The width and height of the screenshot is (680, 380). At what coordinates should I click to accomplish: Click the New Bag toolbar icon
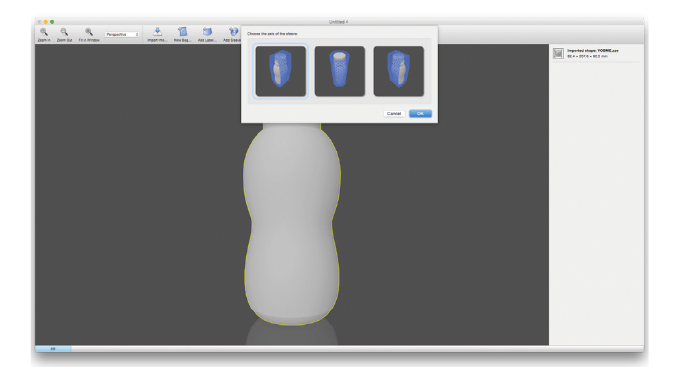pos(183,32)
